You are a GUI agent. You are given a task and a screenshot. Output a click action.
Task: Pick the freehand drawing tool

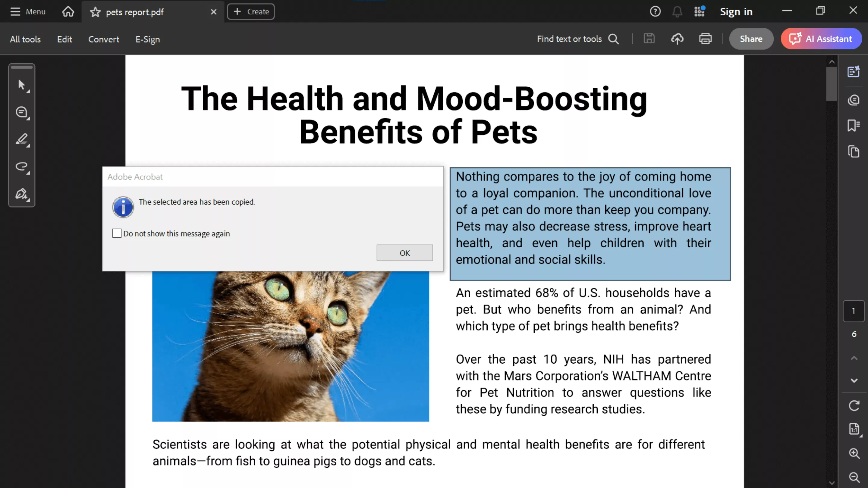(22, 167)
